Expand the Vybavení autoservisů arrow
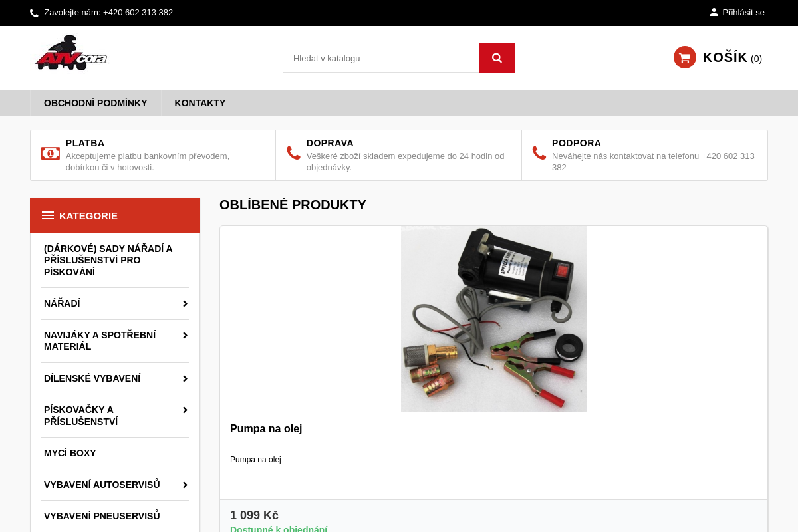The image size is (798, 532). pos(185,485)
